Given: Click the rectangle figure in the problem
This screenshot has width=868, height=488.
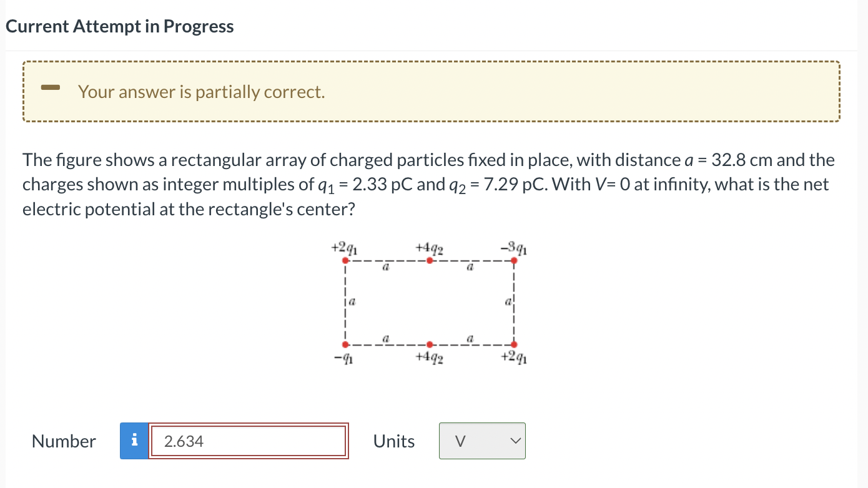Looking at the screenshot, I should point(428,301).
